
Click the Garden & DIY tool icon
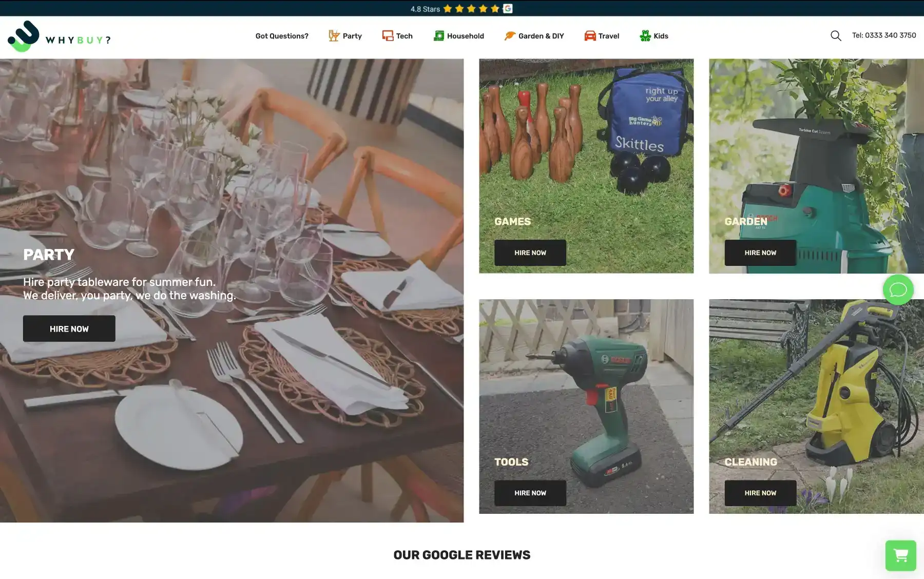coord(509,35)
